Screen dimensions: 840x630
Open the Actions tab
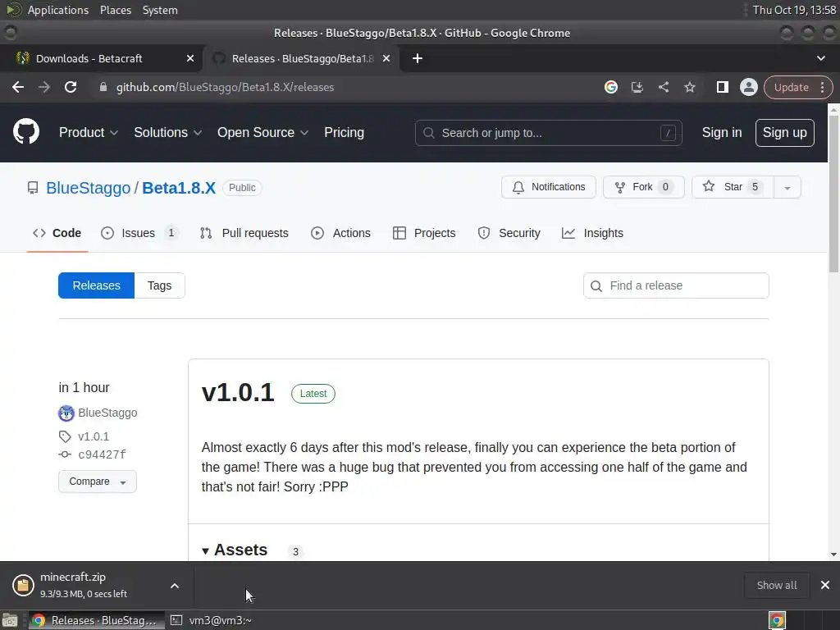tap(340, 233)
